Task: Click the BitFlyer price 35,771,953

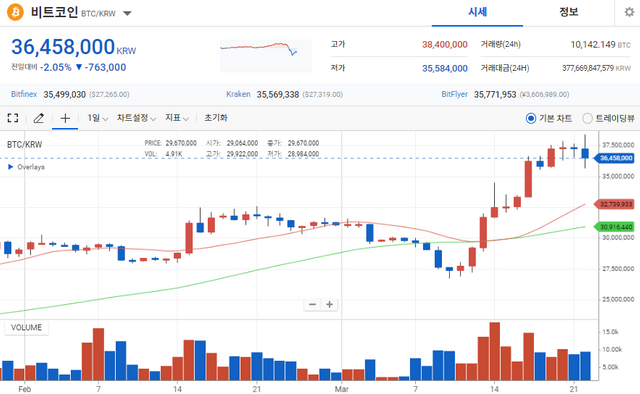Action: (495, 95)
